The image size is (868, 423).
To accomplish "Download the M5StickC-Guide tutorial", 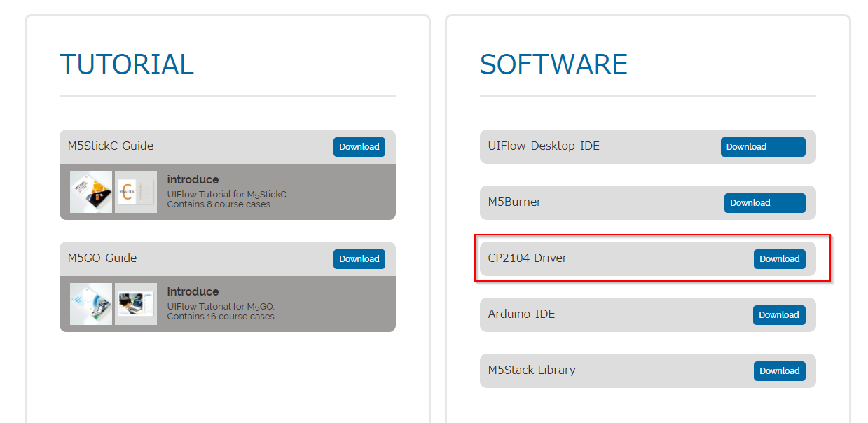I will pos(359,147).
